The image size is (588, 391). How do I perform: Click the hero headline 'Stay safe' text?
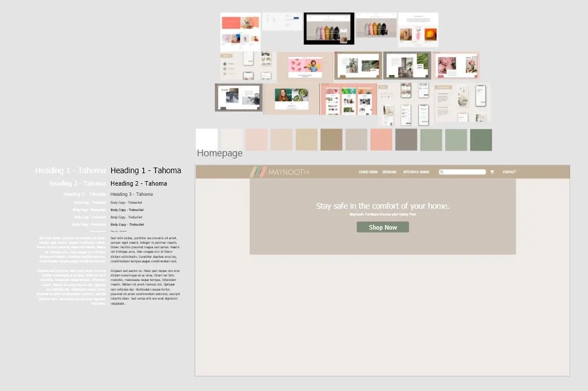coord(383,206)
